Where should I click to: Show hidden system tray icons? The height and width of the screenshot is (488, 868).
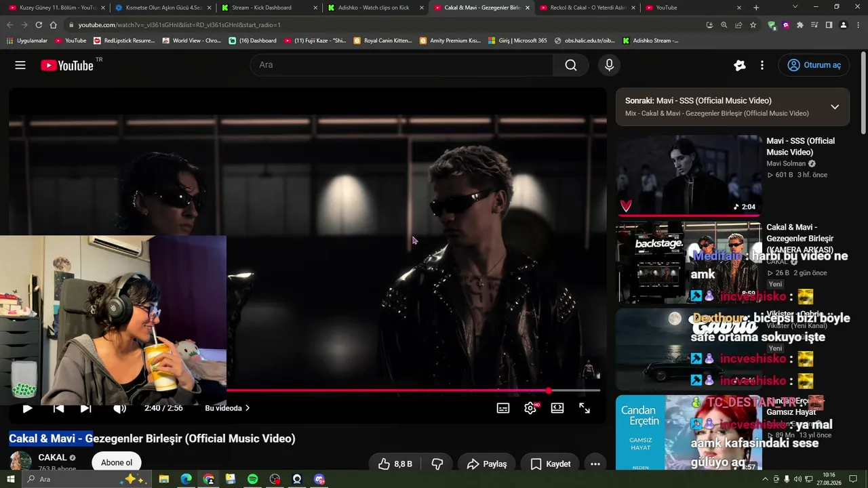766,479
